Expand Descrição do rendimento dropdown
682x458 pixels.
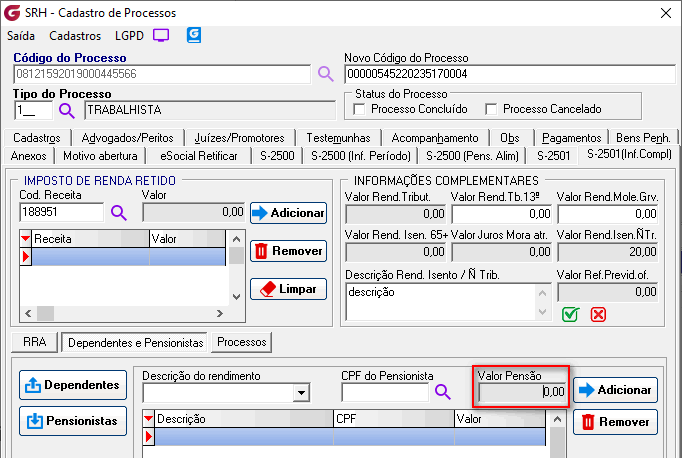click(x=301, y=393)
